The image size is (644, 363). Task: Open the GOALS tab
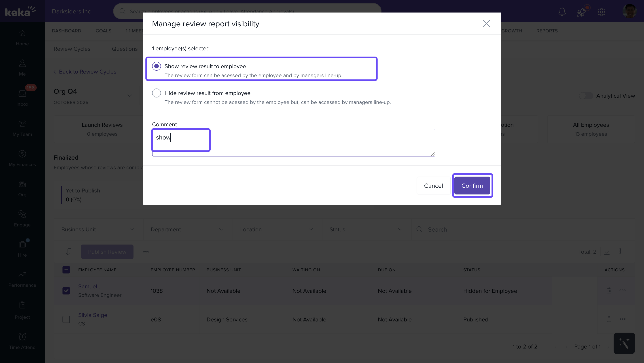click(x=103, y=31)
